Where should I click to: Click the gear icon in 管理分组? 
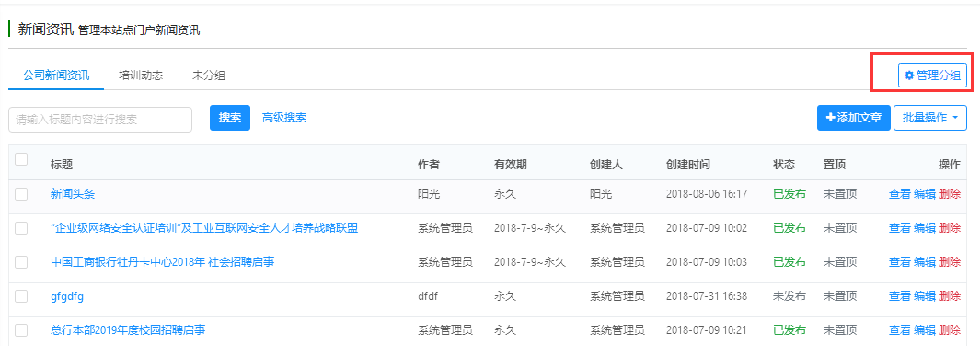[909, 75]
